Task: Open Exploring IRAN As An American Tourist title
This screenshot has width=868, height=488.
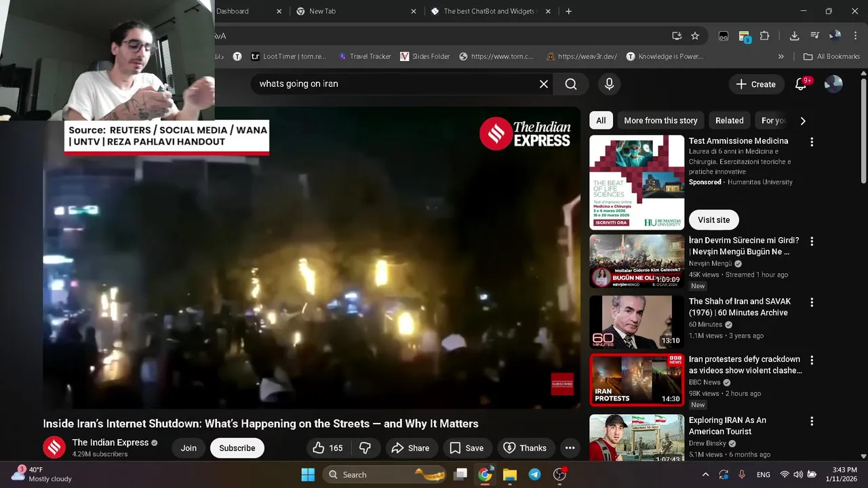Action: (728, 426)
